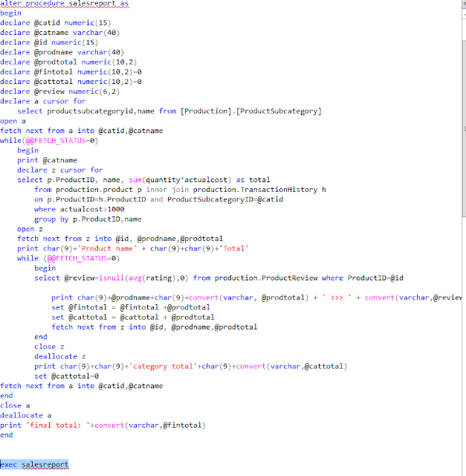Click the 'declare a cursor for' line
The image size is (466, 476).
click(x=43, y=101)
